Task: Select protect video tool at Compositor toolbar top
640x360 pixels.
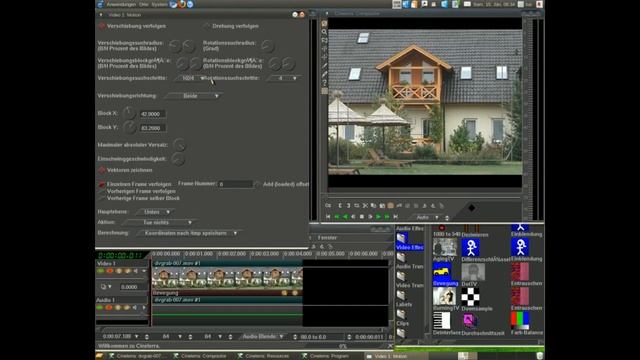Action: tap(324, 23)
